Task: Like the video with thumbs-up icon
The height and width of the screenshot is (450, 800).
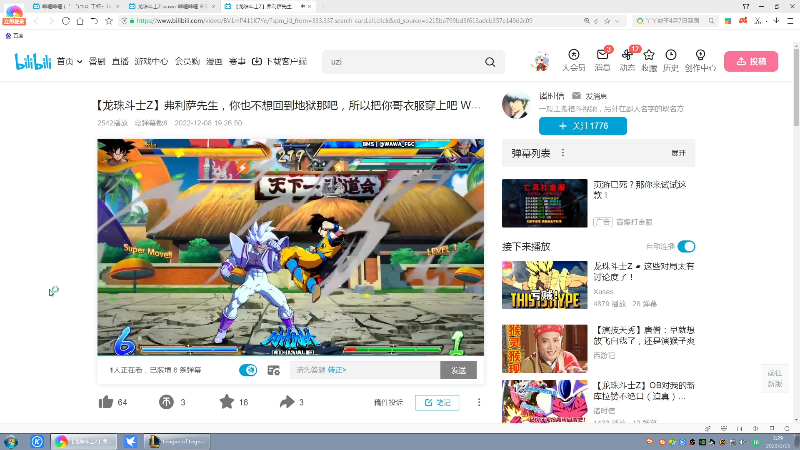Action: pos(106,402)
